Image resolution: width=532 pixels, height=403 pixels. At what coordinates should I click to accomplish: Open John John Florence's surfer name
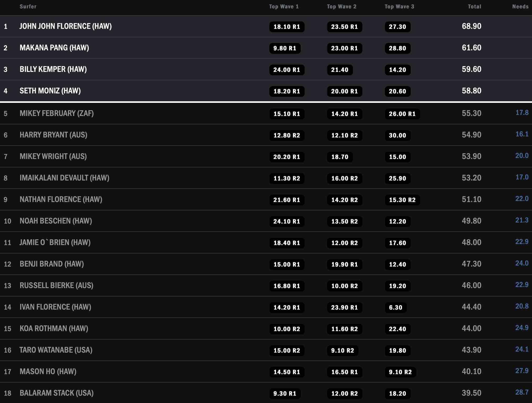65,26
